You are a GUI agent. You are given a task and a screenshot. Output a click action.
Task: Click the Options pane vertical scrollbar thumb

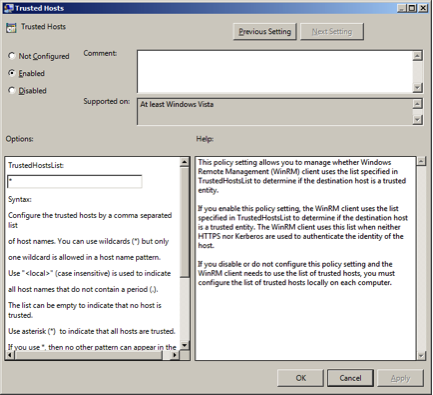pos(185,222)
